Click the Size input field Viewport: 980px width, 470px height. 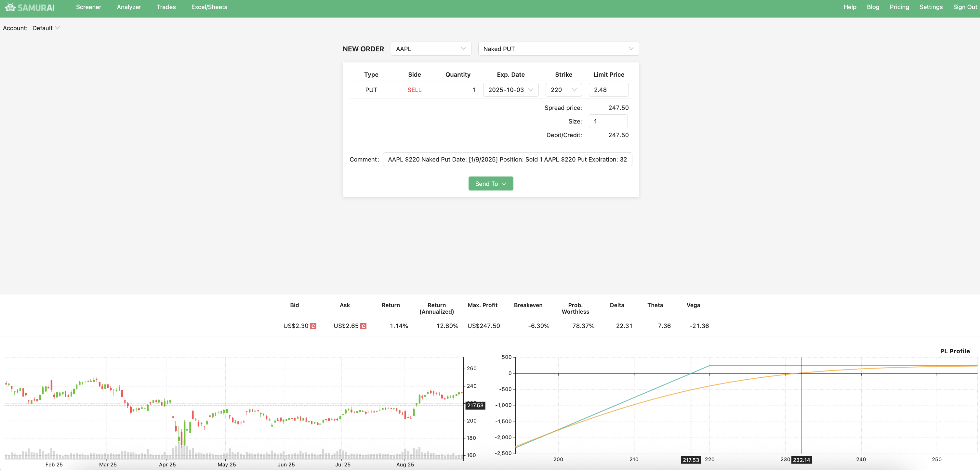pos(608,121)
